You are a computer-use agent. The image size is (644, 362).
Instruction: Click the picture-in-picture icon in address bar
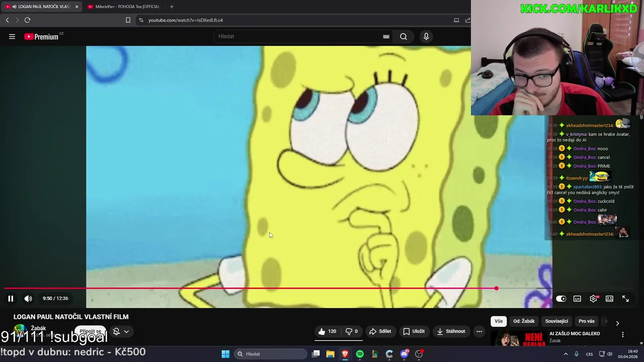pos(456,20)
